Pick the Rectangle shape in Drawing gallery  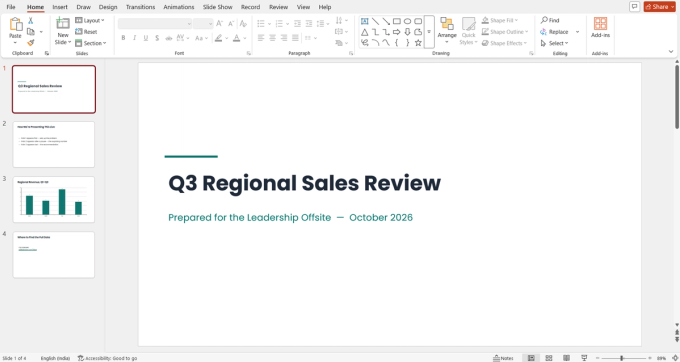tap(396, 21)
